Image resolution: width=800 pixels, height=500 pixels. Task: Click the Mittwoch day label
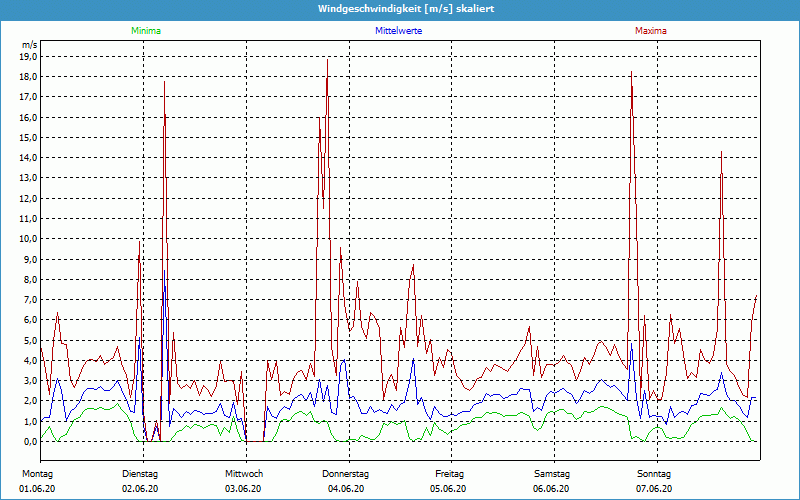(244, 474)
